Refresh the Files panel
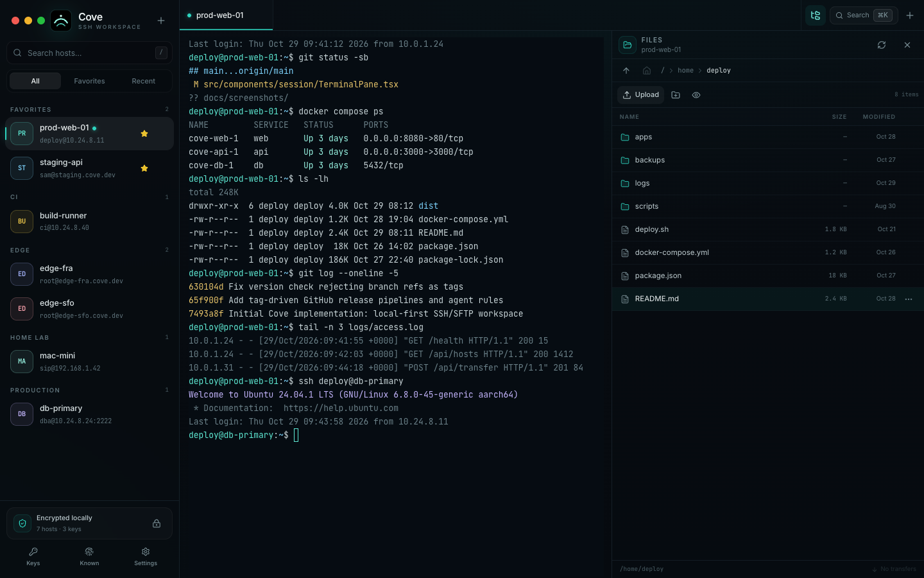This screenshot has width=924, height=578. (x=882, y=45)
